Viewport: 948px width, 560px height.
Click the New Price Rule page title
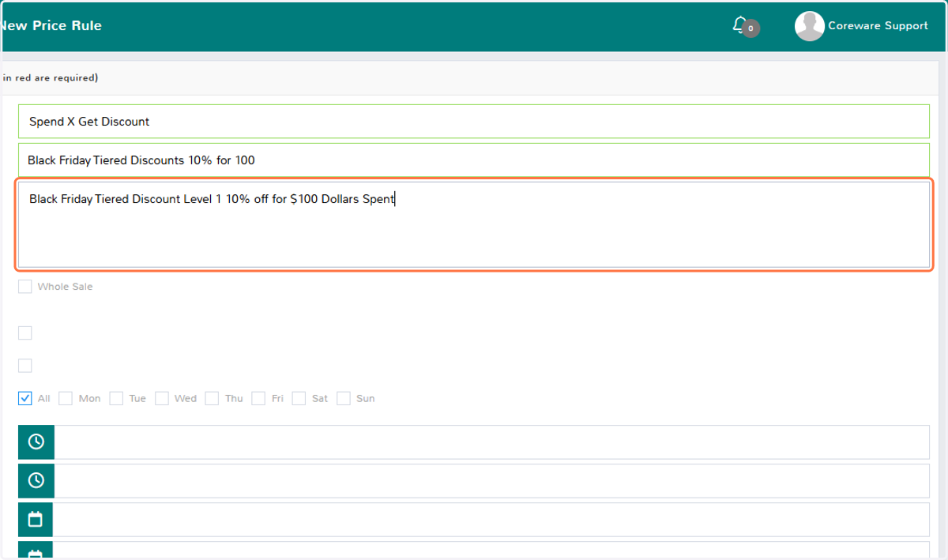[51, 25]
